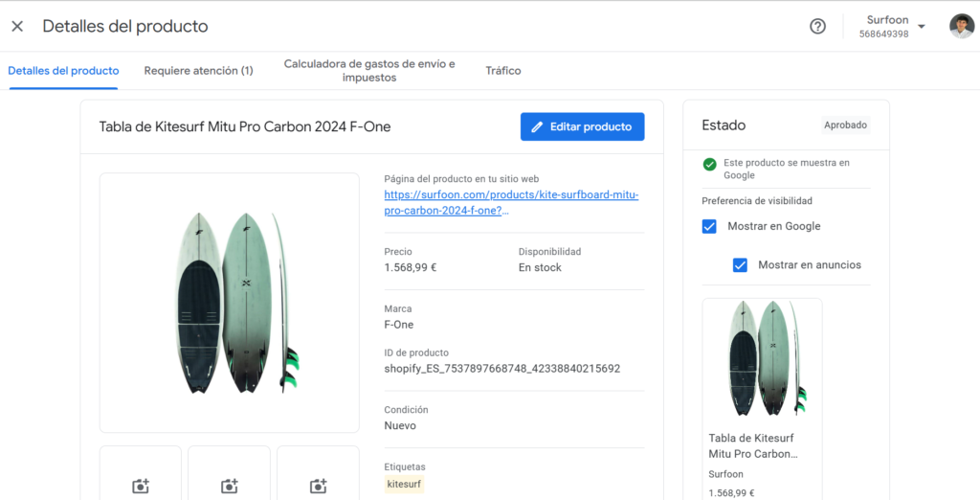Click the first add image placeholder icon

(x=141, y=486)
